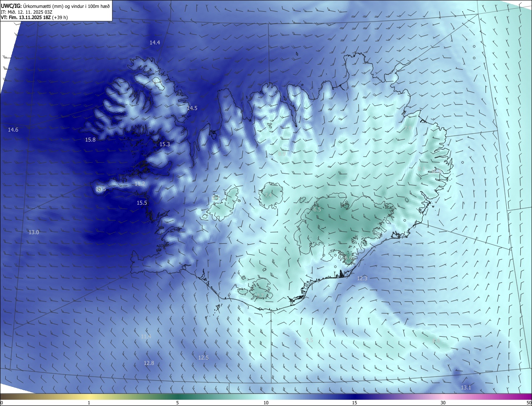This screenshot has height=406, width=532.
Task: Click the 13.0 value label
Action: 34,232
